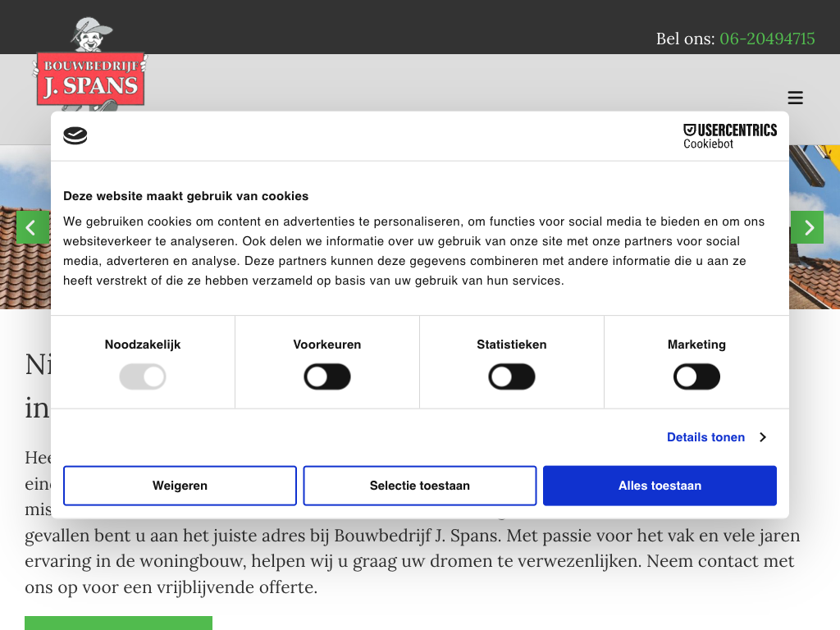Click the chevron arrow beside Details tonen

(x=762, y=437)
